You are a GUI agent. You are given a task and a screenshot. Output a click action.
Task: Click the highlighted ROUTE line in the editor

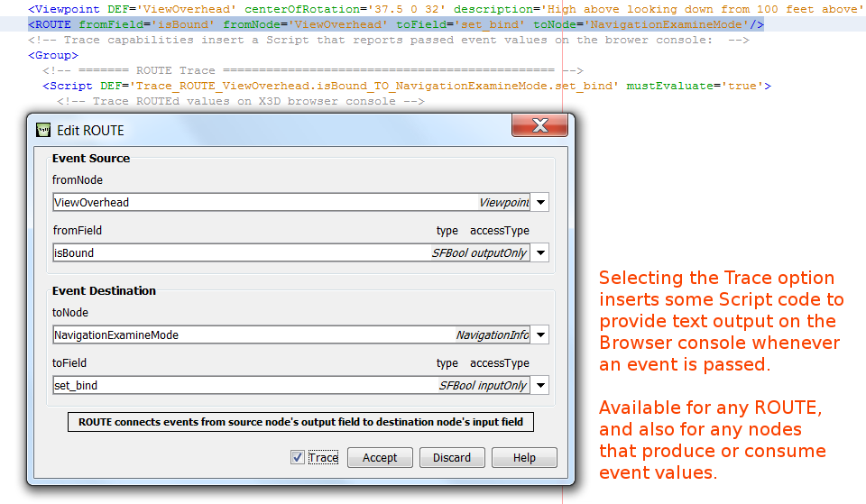395,25
